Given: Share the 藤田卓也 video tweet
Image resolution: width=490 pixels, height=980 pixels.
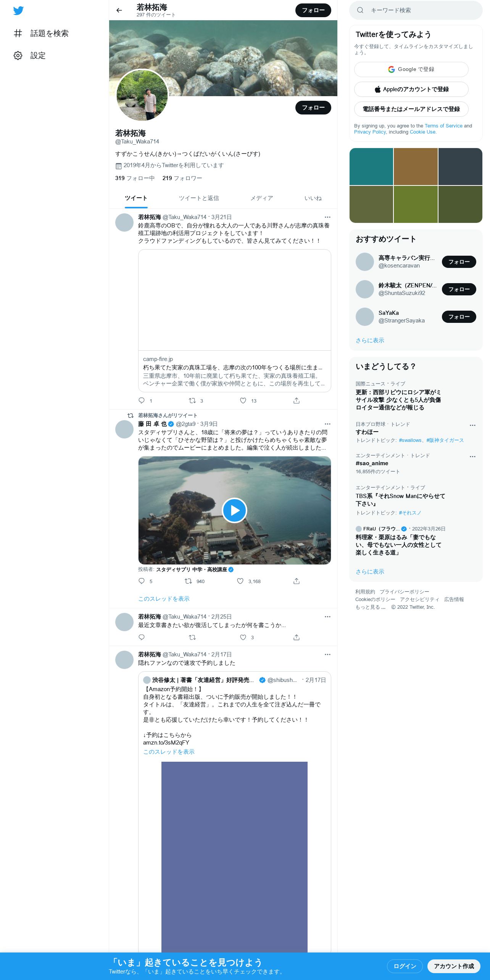Looking at the screenshot, I should 297,581.
